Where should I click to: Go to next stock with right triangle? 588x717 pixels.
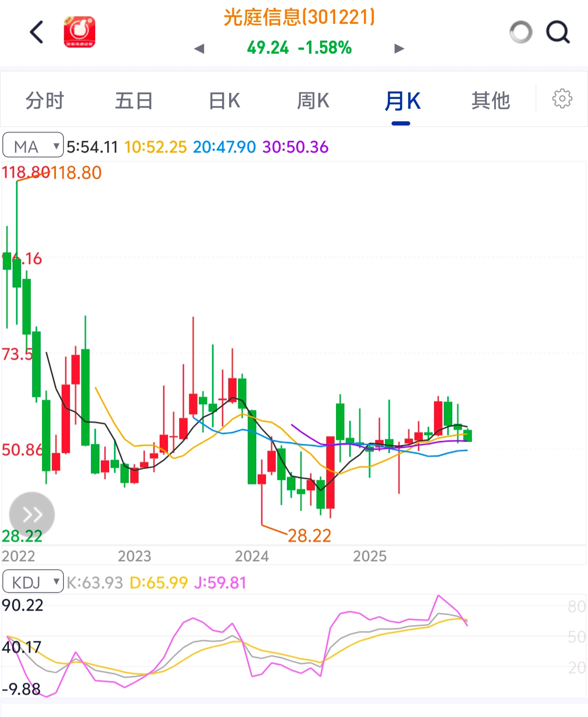coord(399,49)
